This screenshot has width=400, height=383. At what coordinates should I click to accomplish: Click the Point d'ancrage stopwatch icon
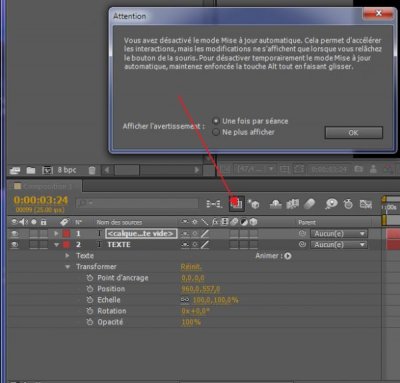90,278
